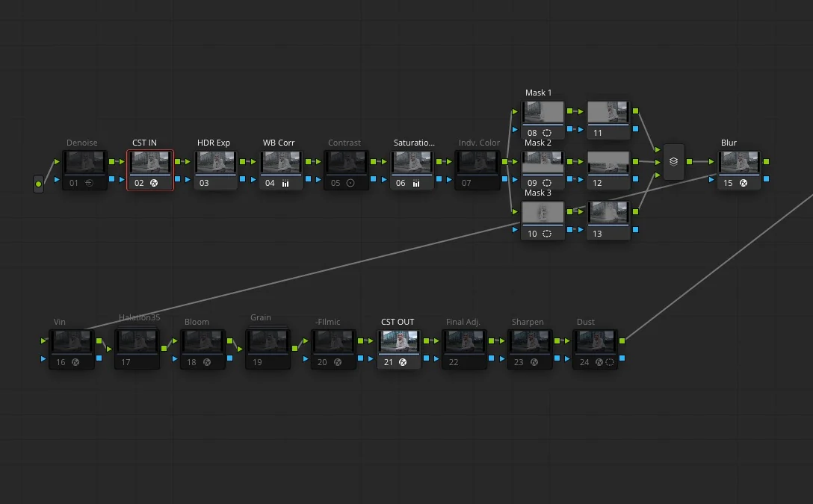Click the noise reduction icon on node 01
Image resolution: width=813 pixels, height=504 pixels.
pyautogui.click(x=89, y=183)
